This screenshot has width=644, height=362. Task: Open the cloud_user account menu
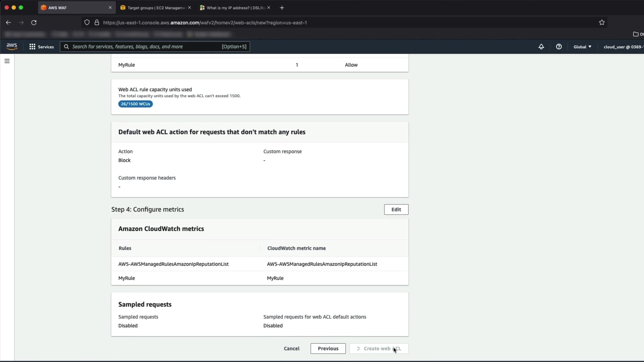pyautogui.click(x=623, y=47)
